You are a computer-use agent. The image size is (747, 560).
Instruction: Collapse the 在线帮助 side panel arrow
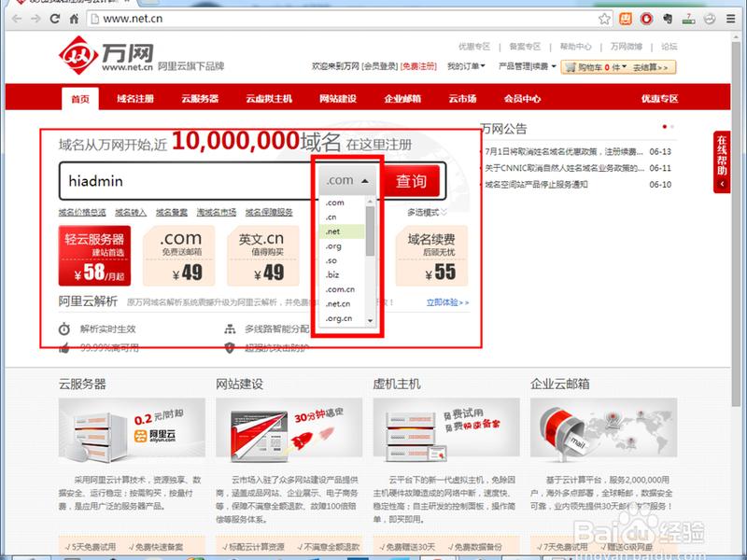tap(722, 184)
